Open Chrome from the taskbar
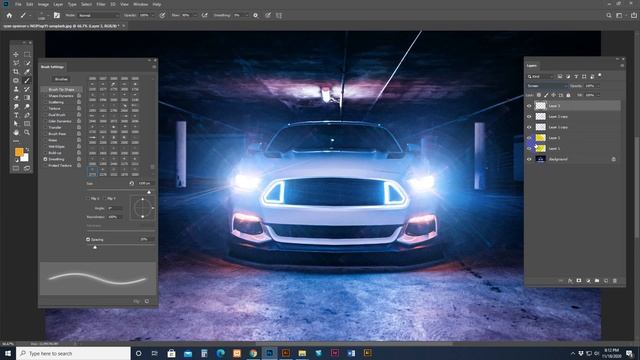Image resolution: width=640 pixels, height=360 pixels. [x=253, y=353]
